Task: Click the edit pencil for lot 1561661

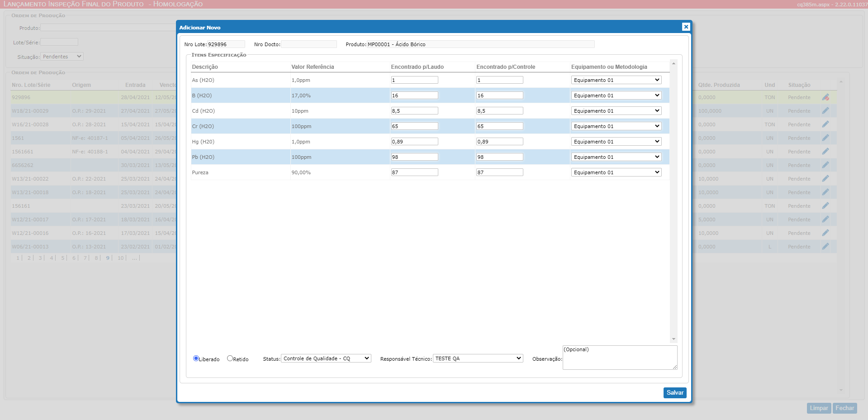Action: click(x=825, y=152)
